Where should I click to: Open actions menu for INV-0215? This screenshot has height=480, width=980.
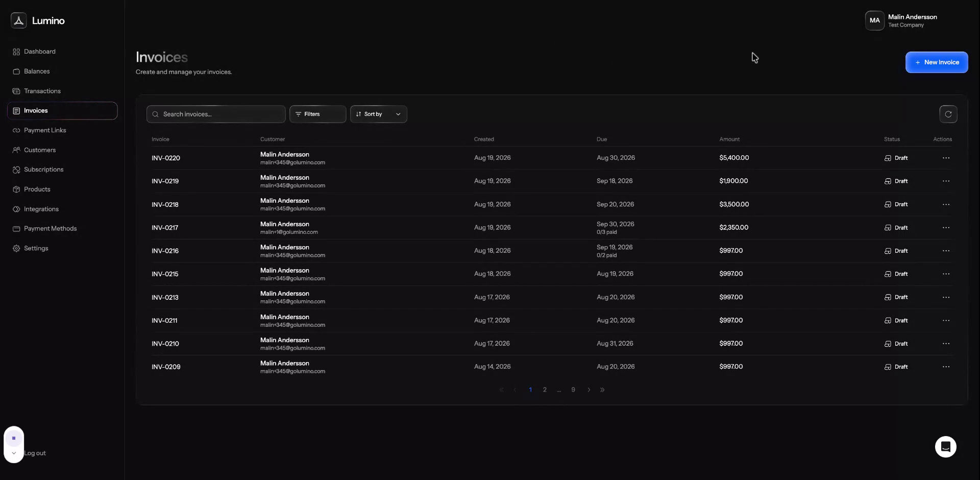coord(946,274)
